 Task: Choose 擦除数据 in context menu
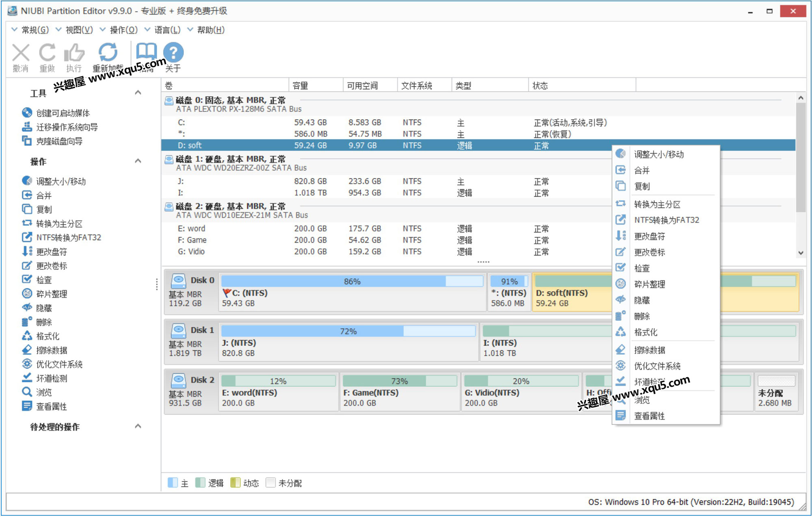(x=666, y=350)
